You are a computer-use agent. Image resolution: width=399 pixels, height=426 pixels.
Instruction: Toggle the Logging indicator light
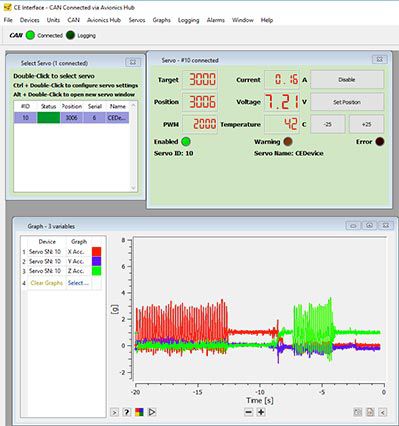click(x=70, y=35)
